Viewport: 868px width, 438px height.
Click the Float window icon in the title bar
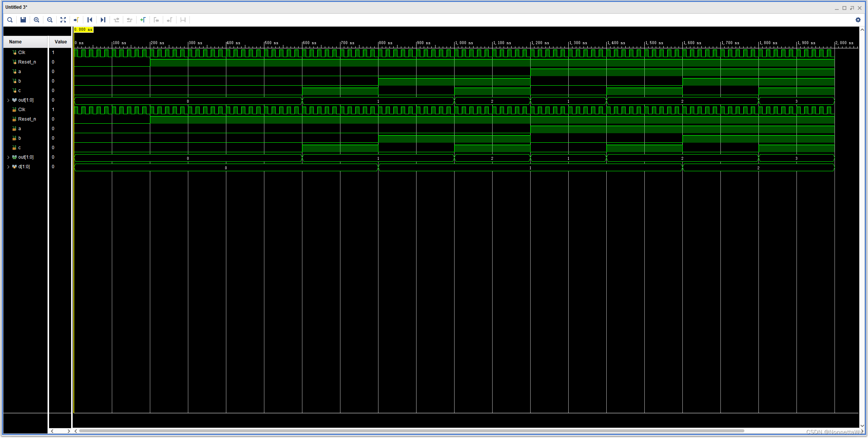pyautogui.click(x=852, y=8)
